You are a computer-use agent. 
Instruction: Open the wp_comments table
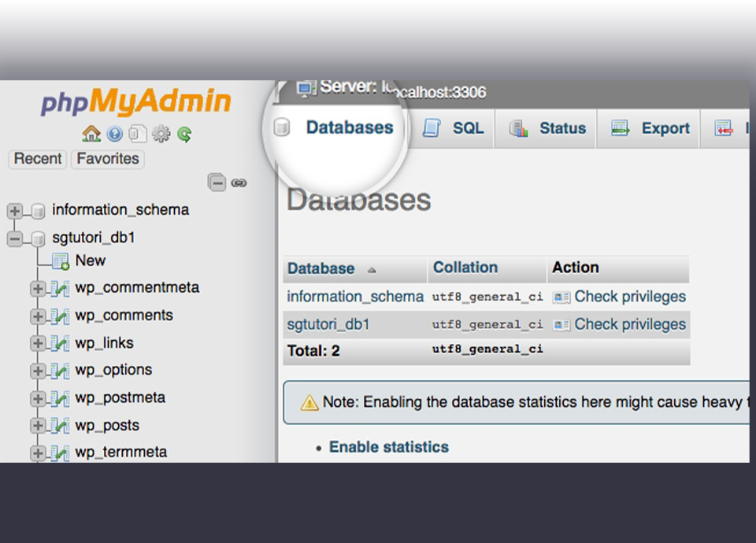pos(124,315)
